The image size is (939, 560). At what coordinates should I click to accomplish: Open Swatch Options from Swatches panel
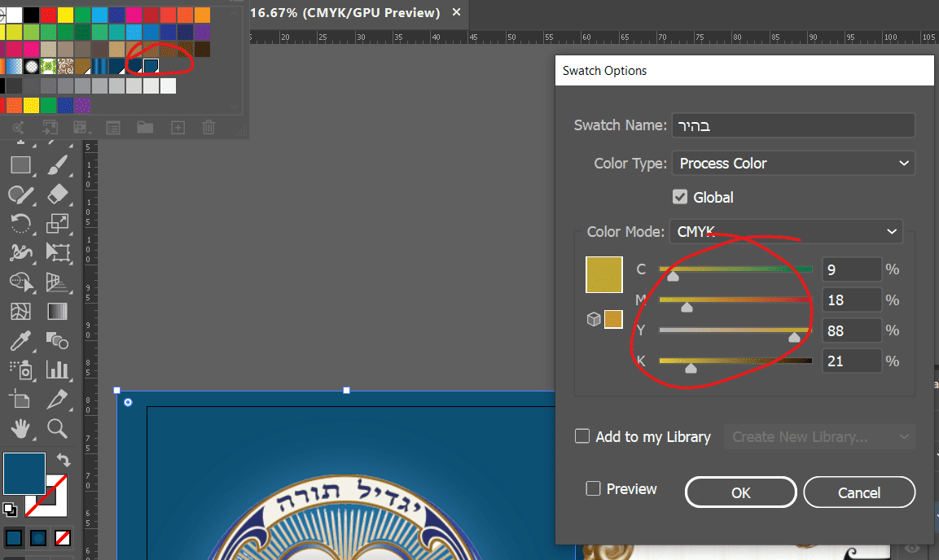coord(113,128)
